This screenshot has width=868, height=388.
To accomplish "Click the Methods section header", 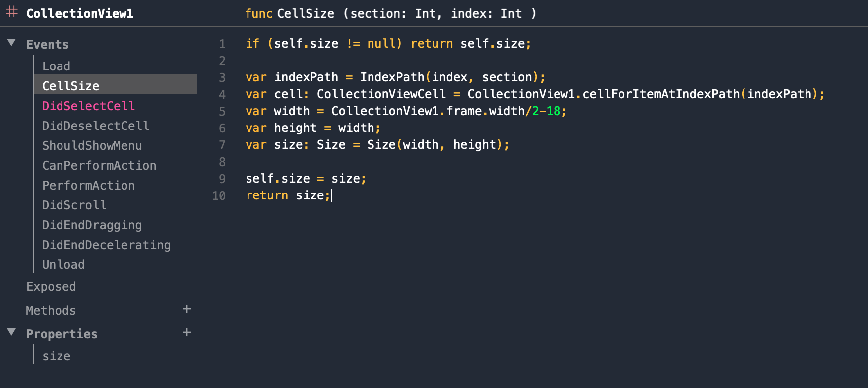I will tap(51, 310).
